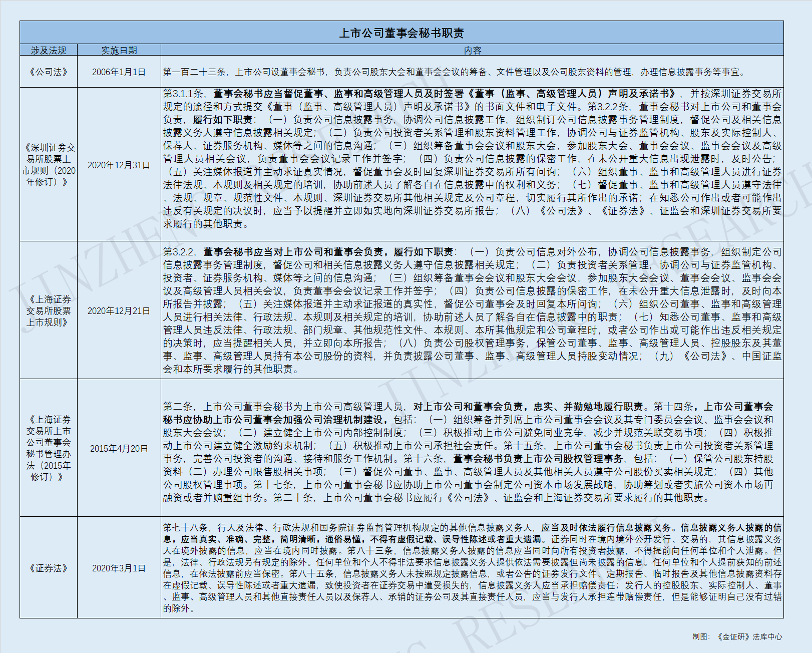Screen dimensions: 812x653
Task: Click the paragraph starting 第七十八条
Action: tap(472, 568)
